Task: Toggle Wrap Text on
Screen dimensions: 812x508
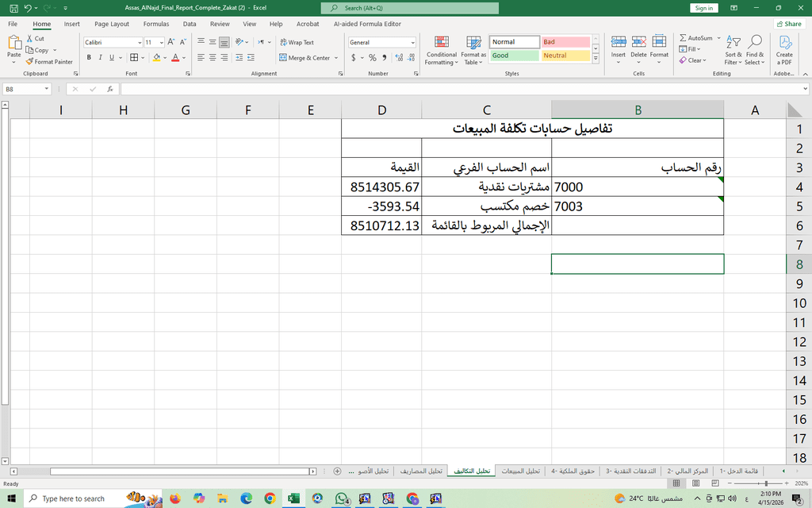Action: click(297, 43)
